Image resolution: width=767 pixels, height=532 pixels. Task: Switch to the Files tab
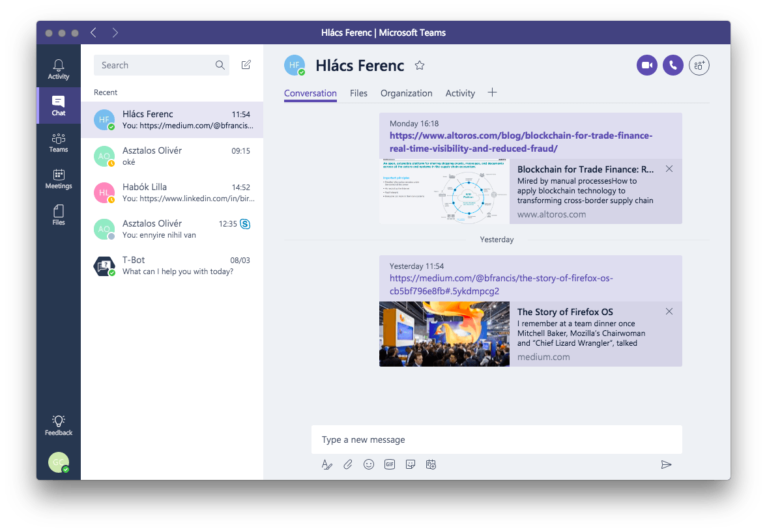click(358, 93)
